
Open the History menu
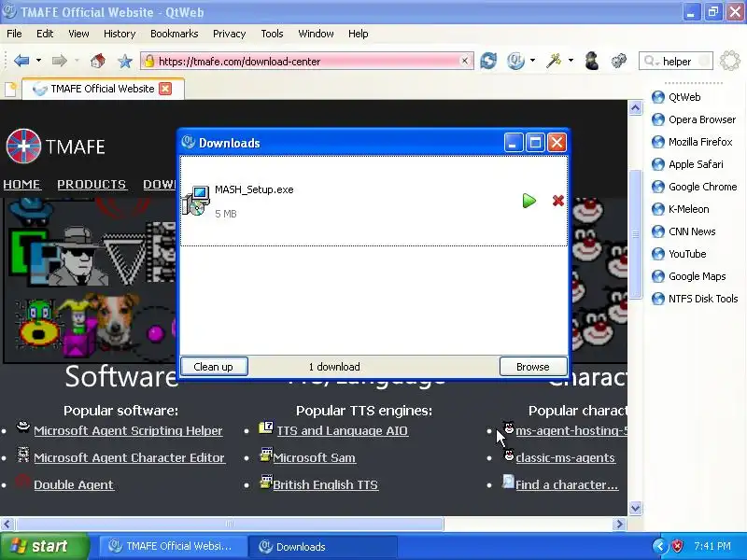[x=120, y=34]
